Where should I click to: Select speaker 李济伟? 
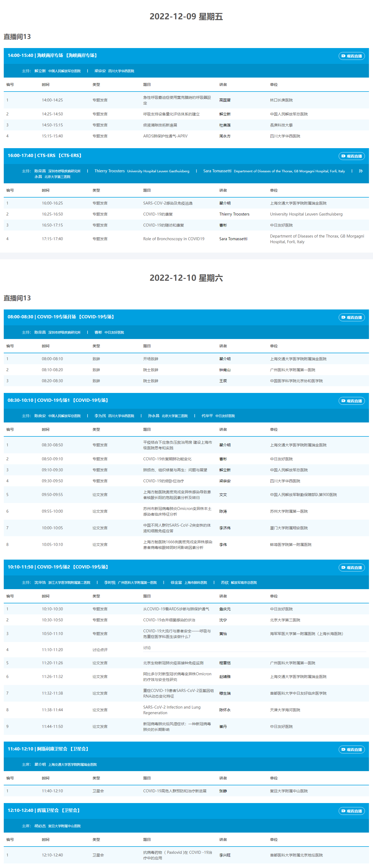[225, 528]
